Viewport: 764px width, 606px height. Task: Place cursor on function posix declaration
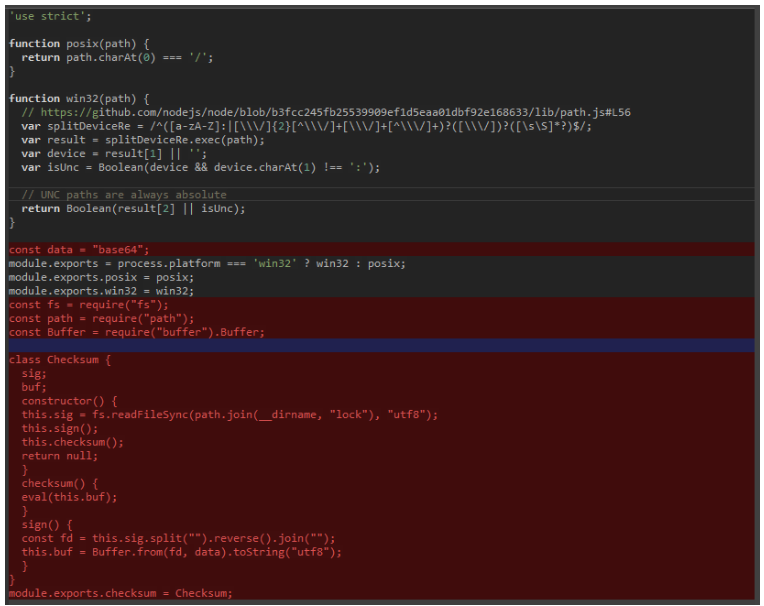(75, 44)
